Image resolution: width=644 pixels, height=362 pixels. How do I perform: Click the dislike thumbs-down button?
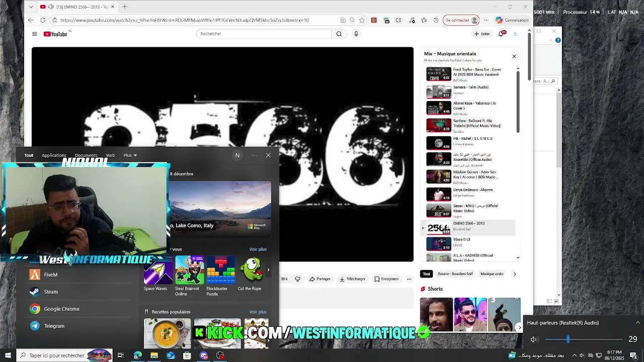297,279
